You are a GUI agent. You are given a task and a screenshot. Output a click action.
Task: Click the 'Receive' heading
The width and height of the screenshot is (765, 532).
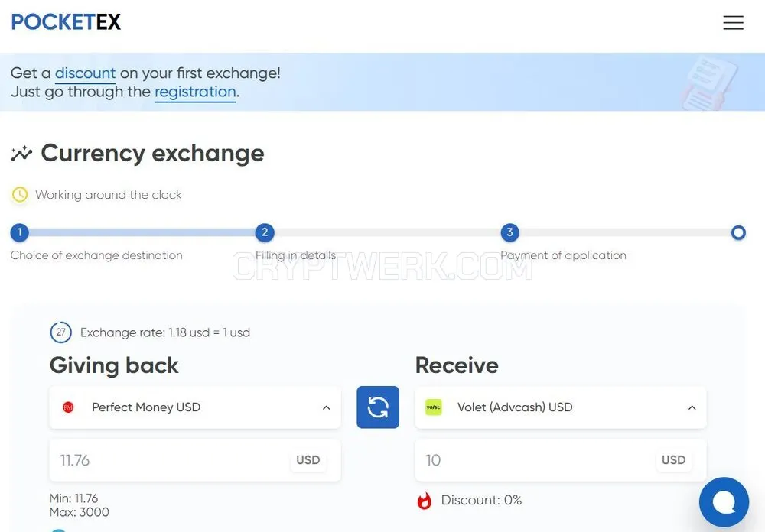[457, 365]
